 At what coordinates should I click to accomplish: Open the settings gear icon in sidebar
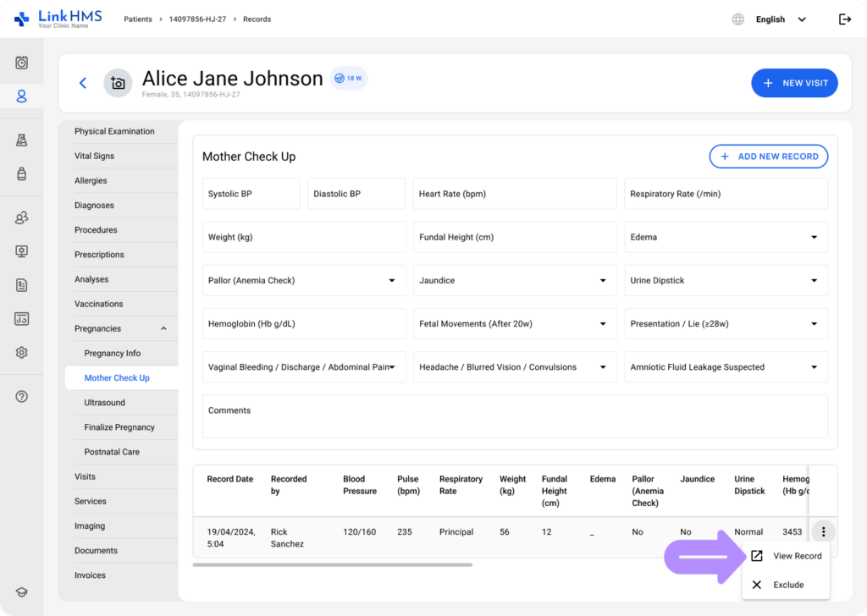click(22, 353)
